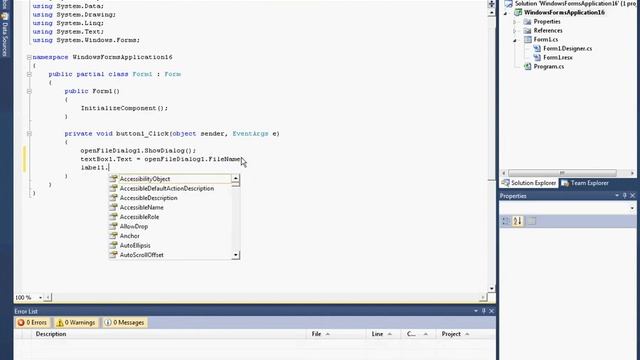Collapse the namespace WindowsFormsApplication16 code block

coord(29,58)
